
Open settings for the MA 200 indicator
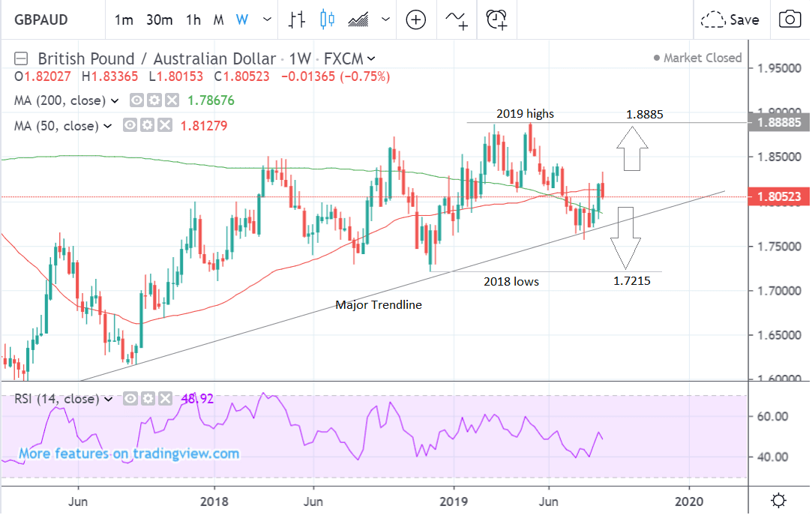tap(154, 100)
